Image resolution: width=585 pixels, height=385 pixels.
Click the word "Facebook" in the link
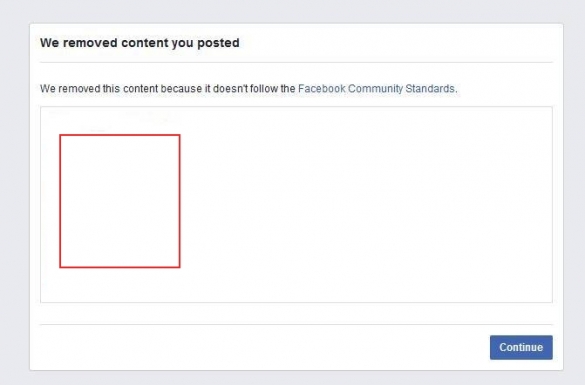(322, 89)
